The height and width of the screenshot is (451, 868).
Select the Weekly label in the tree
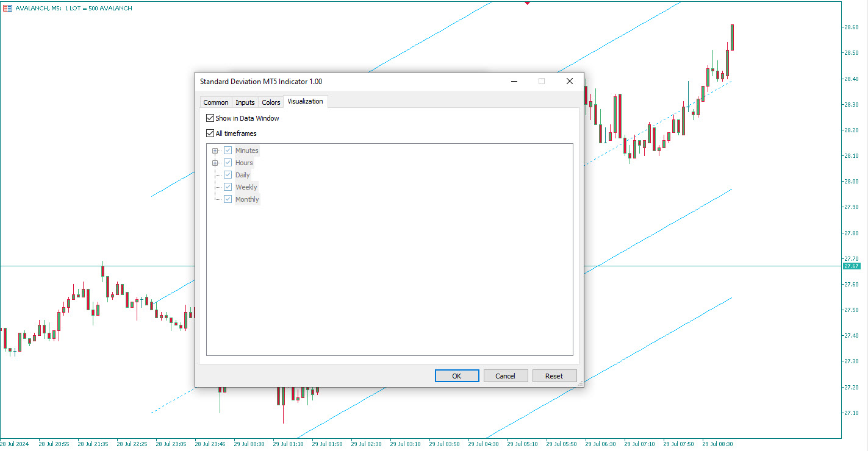246,187
